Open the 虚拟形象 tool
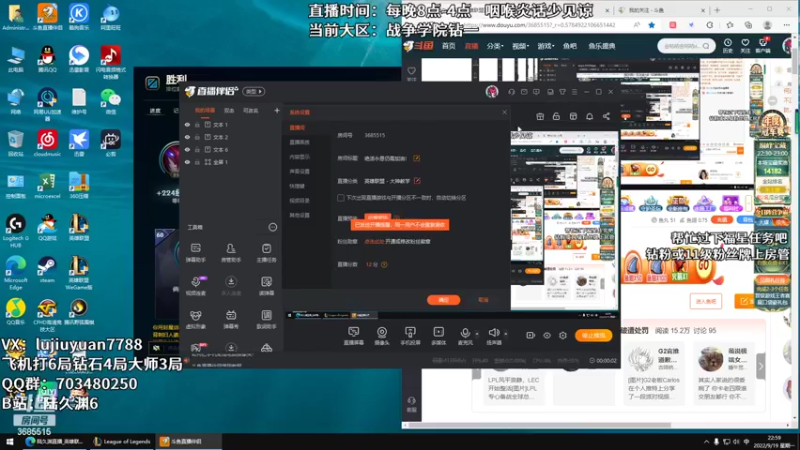The width and height of the screenshot is (800, 450). click(x=195, y=319)
